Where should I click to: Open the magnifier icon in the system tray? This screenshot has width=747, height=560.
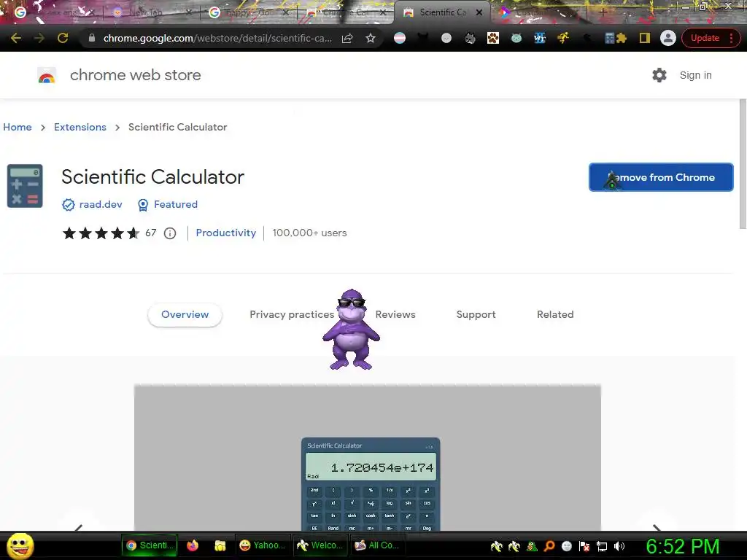pos(549,546)
